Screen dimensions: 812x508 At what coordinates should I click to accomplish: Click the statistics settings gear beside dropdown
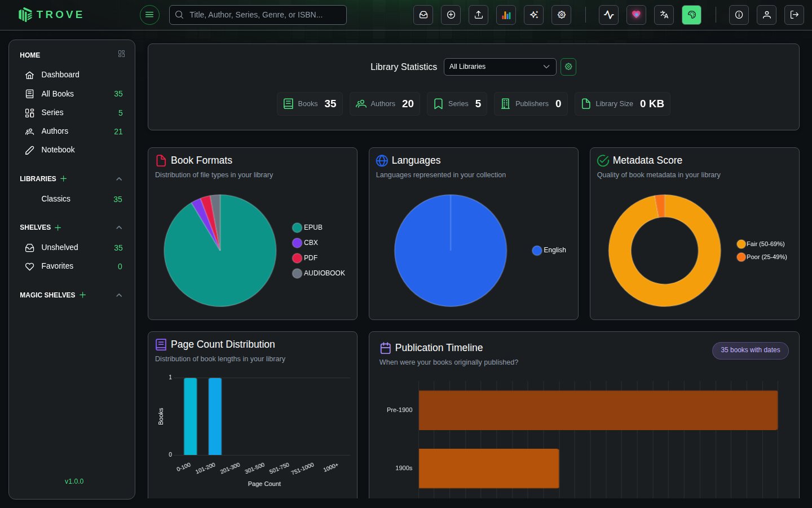[x=568, y=67]
